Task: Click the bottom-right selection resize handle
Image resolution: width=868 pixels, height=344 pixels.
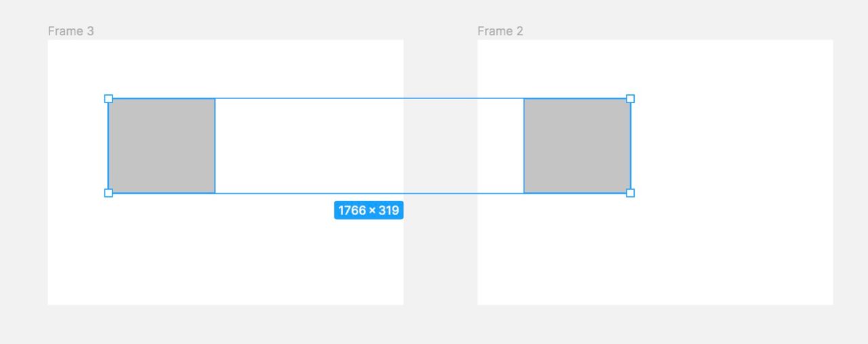Action: tap(630, 193)
